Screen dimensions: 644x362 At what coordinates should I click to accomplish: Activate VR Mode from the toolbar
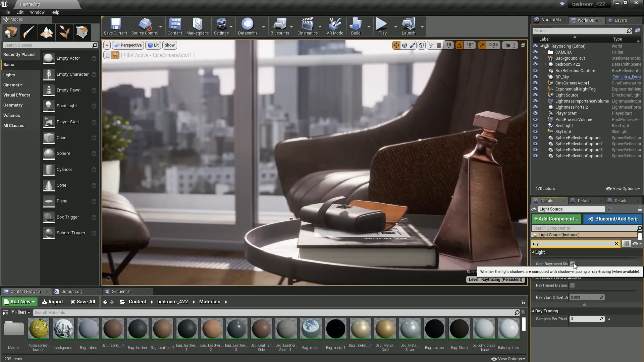[x=334, y=26]
